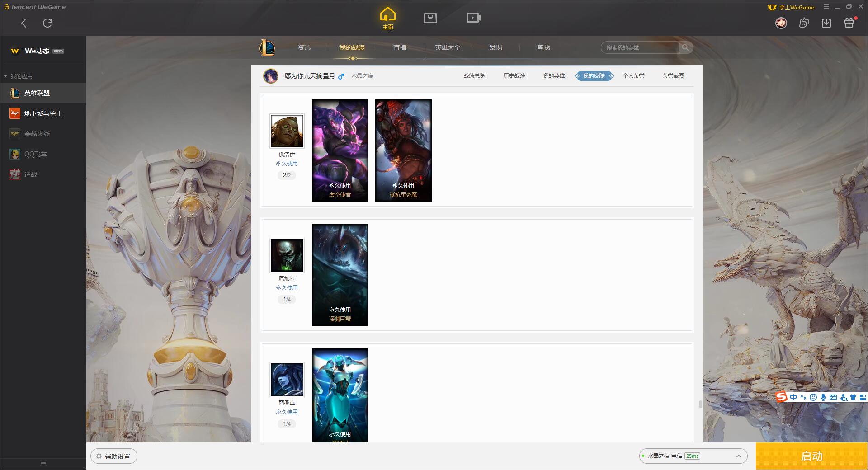Click the 厄加特 champion portrait
Viewport: 868px width, 470px height.
[287, 255]
